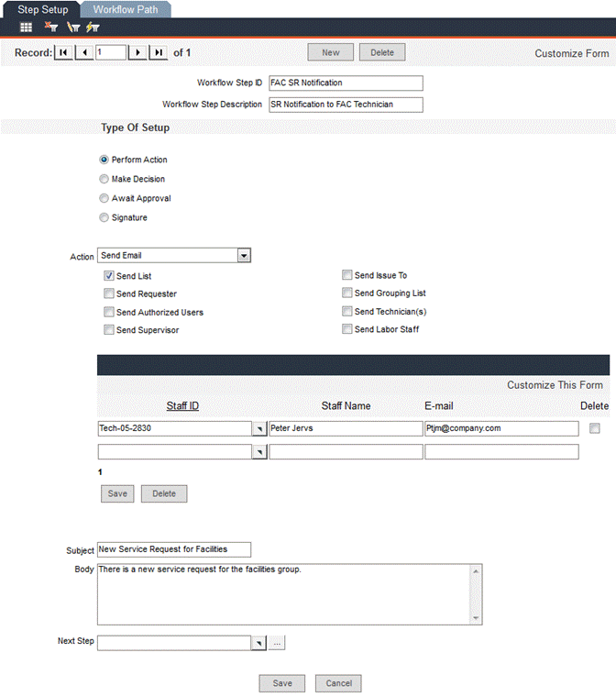616x697 pixels.
Task: Open the lookup arrow in the empty Staff ID row
Action: click(x=259, y=452)
